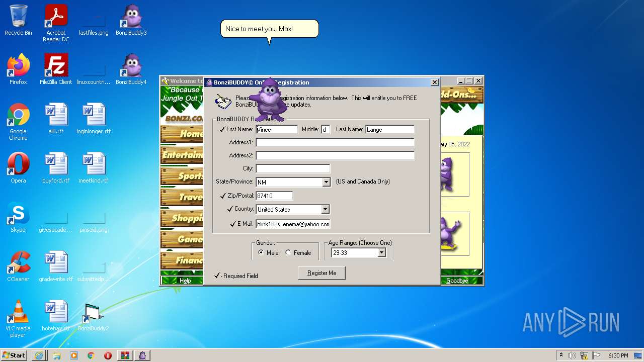Screen dimensions: 644x362
Task: Click the volume tray icon
Action: click(572, 355)
